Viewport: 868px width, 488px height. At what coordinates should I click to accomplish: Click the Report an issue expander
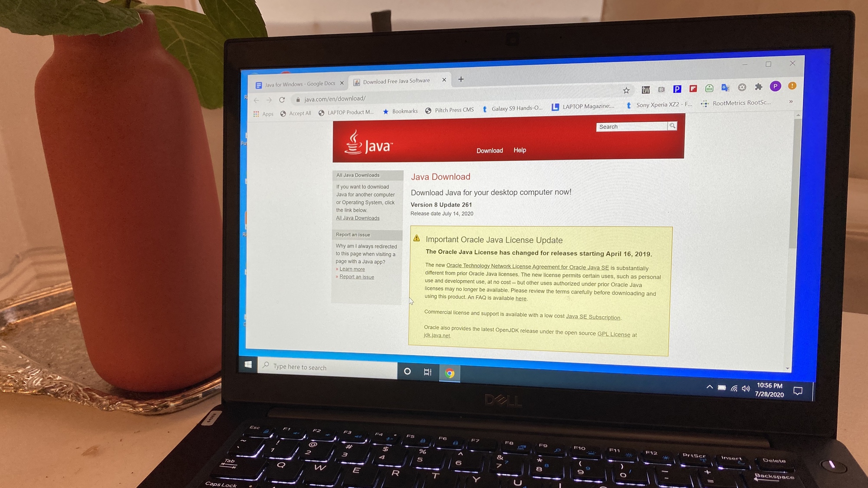click(x=353, y=234)
